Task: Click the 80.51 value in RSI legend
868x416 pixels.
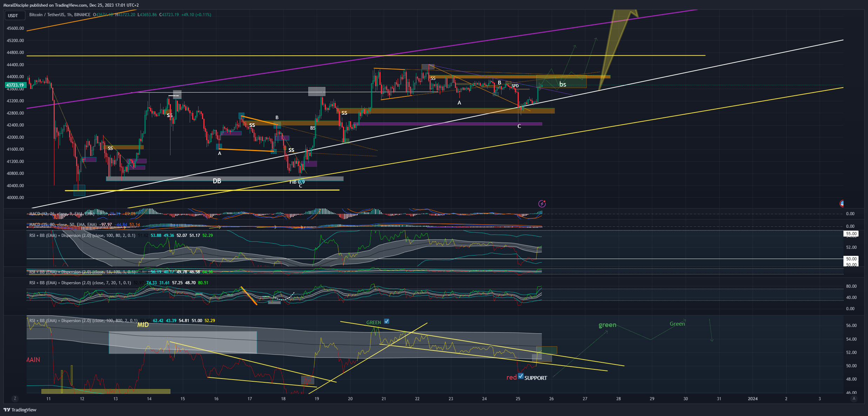Action: point(203,283)
